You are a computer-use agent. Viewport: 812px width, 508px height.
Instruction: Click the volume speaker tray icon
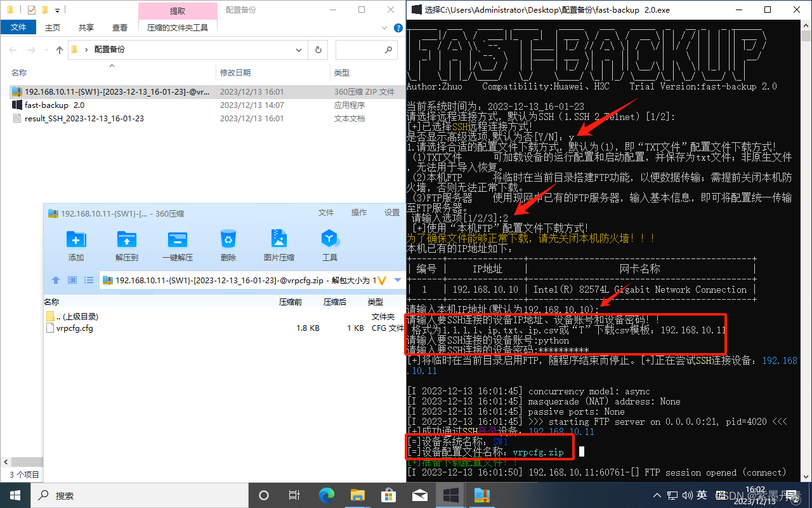click(687, 495)
